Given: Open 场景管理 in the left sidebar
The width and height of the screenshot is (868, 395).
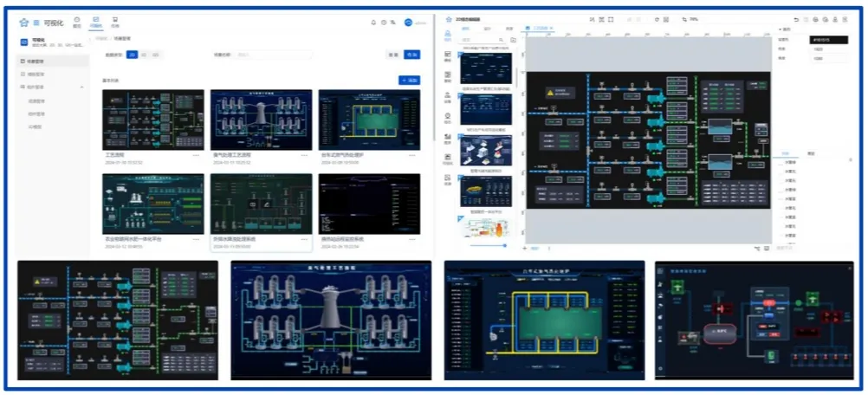Looking at the screenshot, I should coord(53,61).
